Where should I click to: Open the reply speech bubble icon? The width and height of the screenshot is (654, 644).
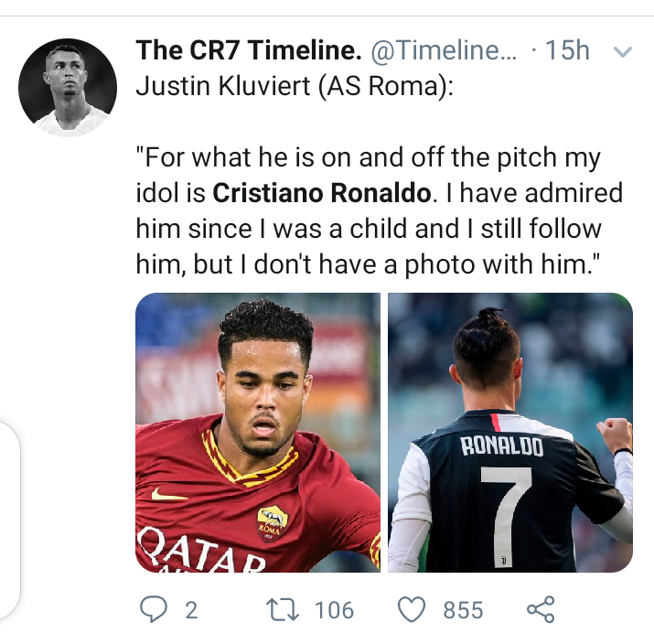click(x=154, y=609)
